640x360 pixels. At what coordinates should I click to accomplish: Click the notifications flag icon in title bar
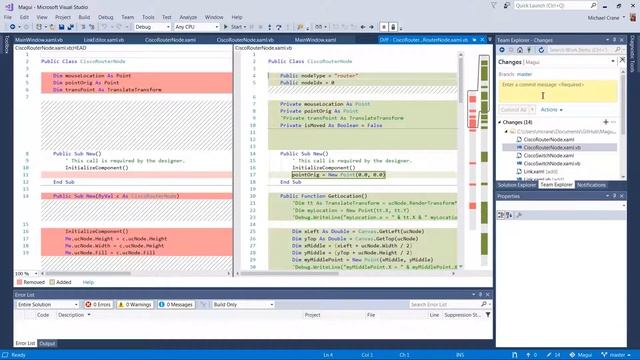[494, 6]
